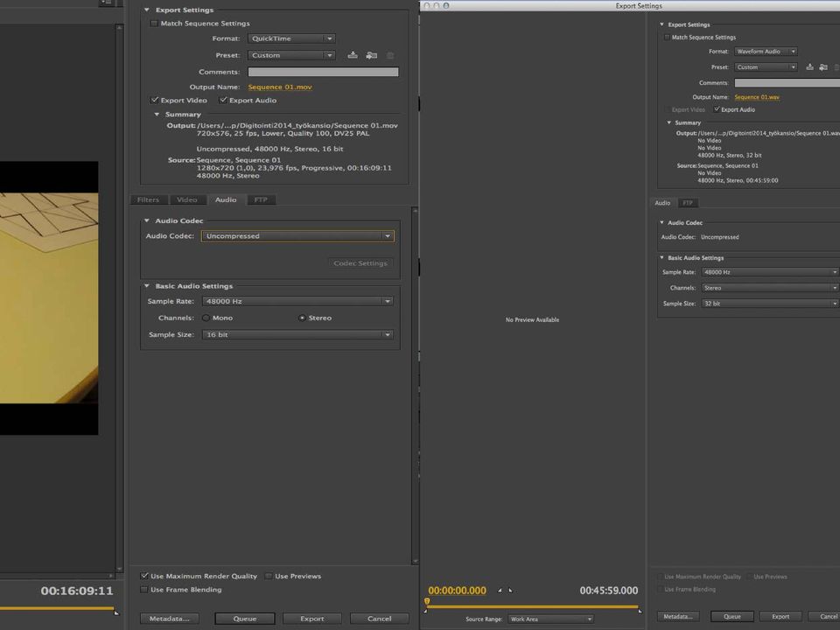Collapse the Summary section in the QuickTime panel
Image resolution: width=840 pixels, height=630 pixels.
point(157,114)
